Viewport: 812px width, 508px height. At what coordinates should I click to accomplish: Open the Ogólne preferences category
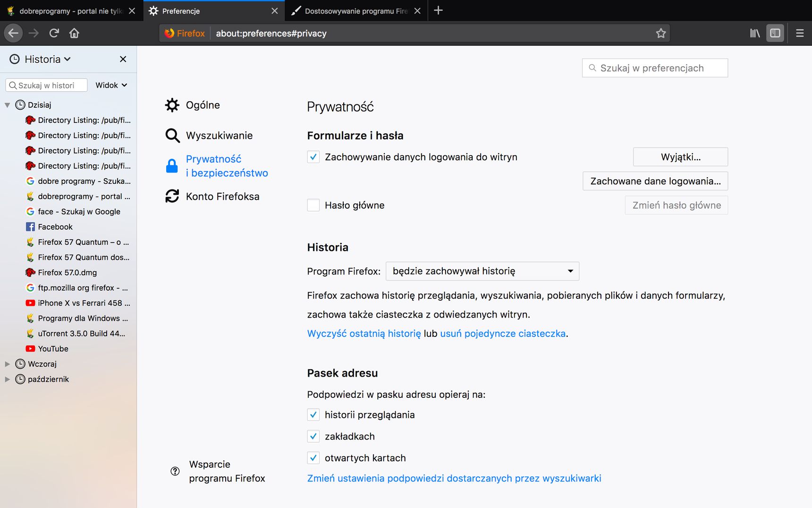(x=193, y=105)
